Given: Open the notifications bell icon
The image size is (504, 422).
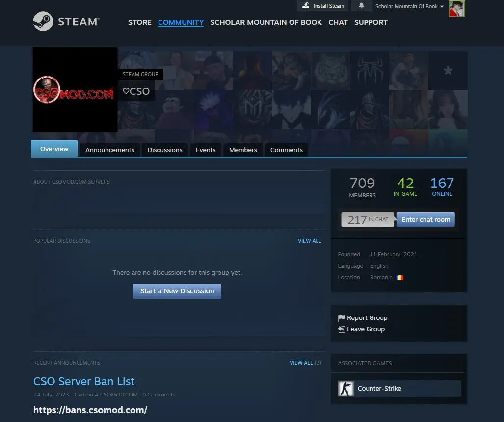Looking at the screenshot, I should (x=361, y=6).
